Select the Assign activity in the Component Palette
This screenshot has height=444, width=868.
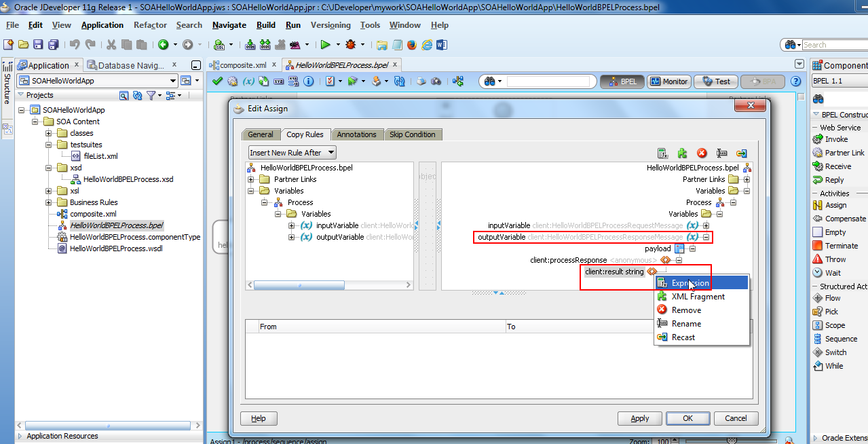836,205
